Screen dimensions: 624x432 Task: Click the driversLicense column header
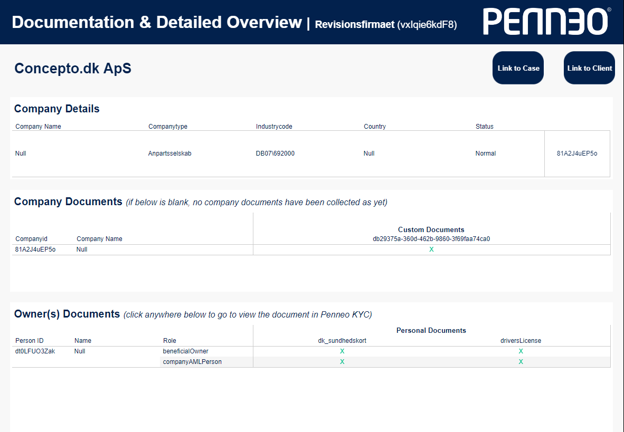(x=521, y=341)
